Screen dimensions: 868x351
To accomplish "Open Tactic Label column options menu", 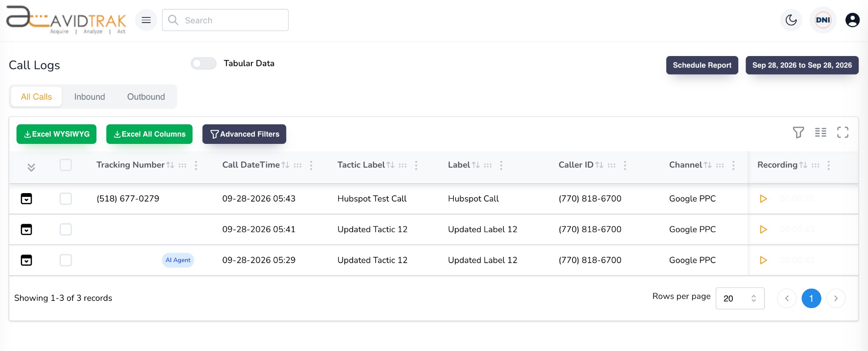I will pyautogui.click(x=416, y=165).
